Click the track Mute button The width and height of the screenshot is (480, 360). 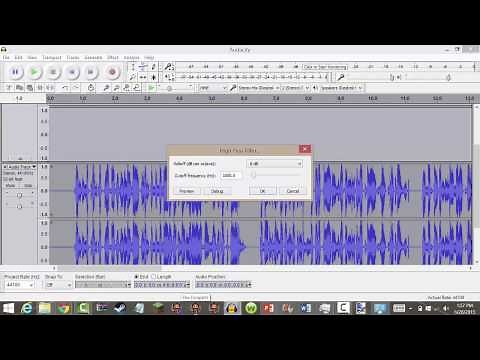(11, 186)
